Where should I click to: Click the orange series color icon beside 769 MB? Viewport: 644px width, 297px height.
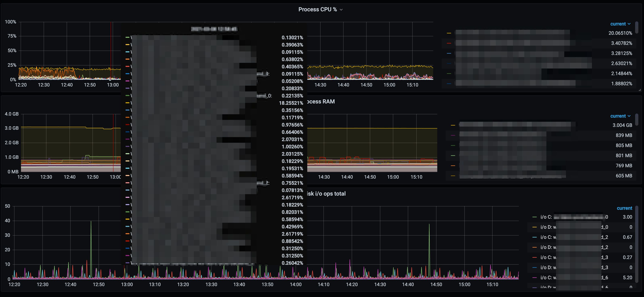pos(453,166)
